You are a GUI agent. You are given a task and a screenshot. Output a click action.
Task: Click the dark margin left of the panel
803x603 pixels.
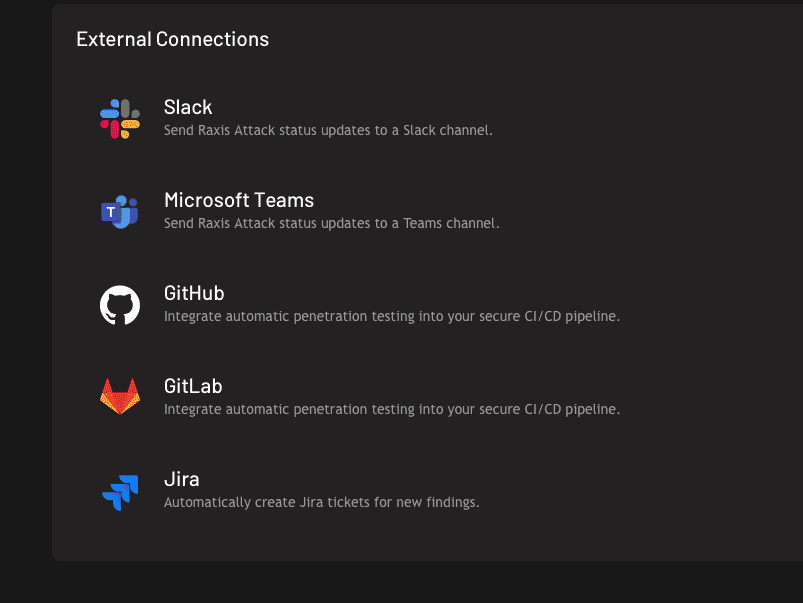[25, 300]
